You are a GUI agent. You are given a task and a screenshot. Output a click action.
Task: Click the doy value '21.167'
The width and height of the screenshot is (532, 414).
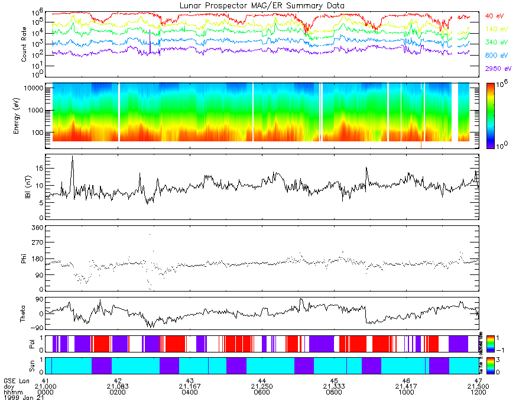(x=190, y=387)
